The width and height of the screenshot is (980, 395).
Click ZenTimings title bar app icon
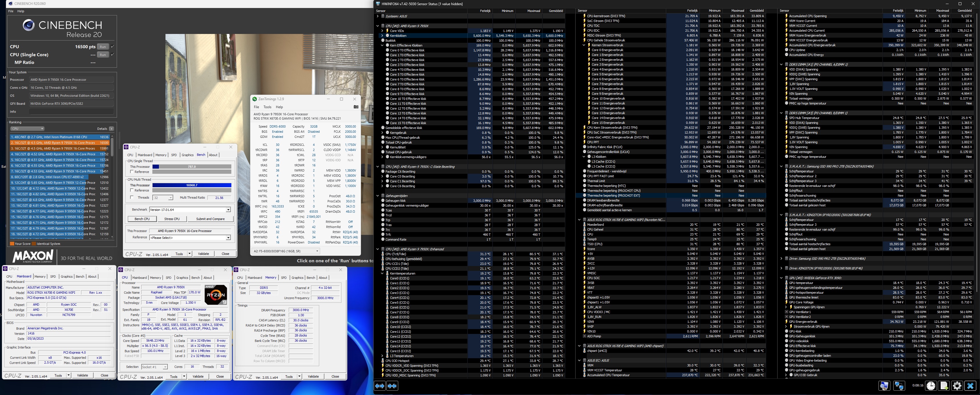point(254,99)
